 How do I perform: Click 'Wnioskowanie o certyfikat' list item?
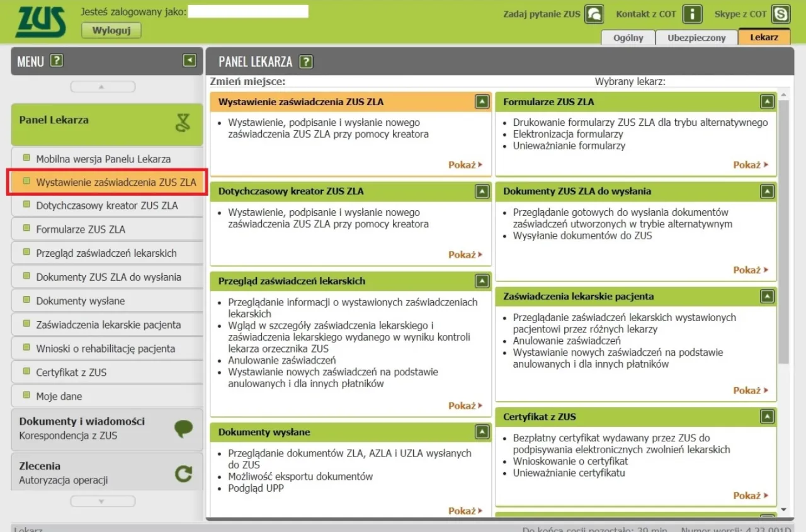pyautogui.click(x=570, y=461)
